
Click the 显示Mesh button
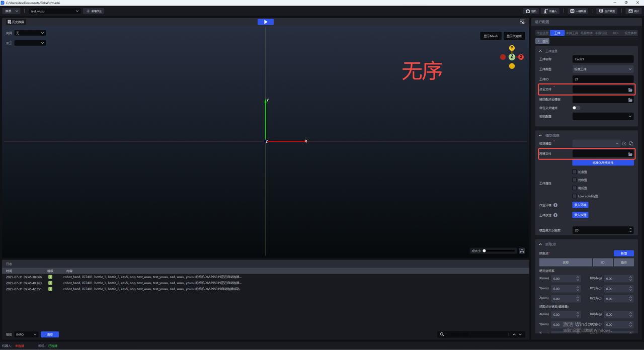(491, 36)
